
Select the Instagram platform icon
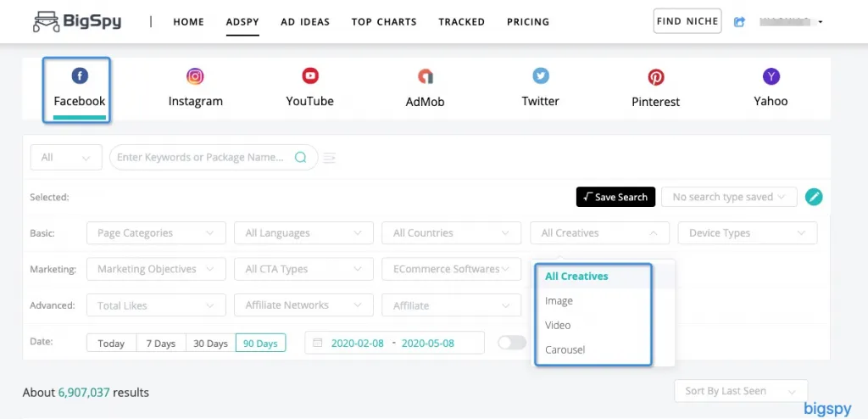point(195,77)
